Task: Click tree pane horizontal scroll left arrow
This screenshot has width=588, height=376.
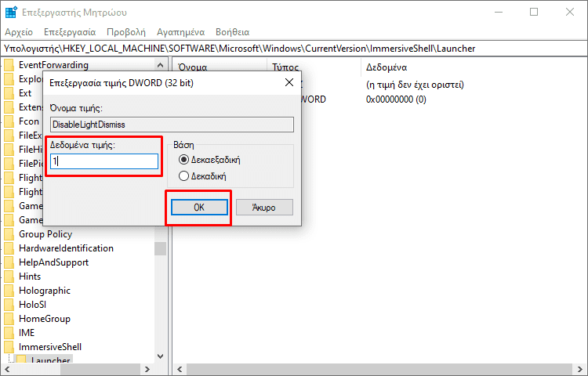Action: 8,369
